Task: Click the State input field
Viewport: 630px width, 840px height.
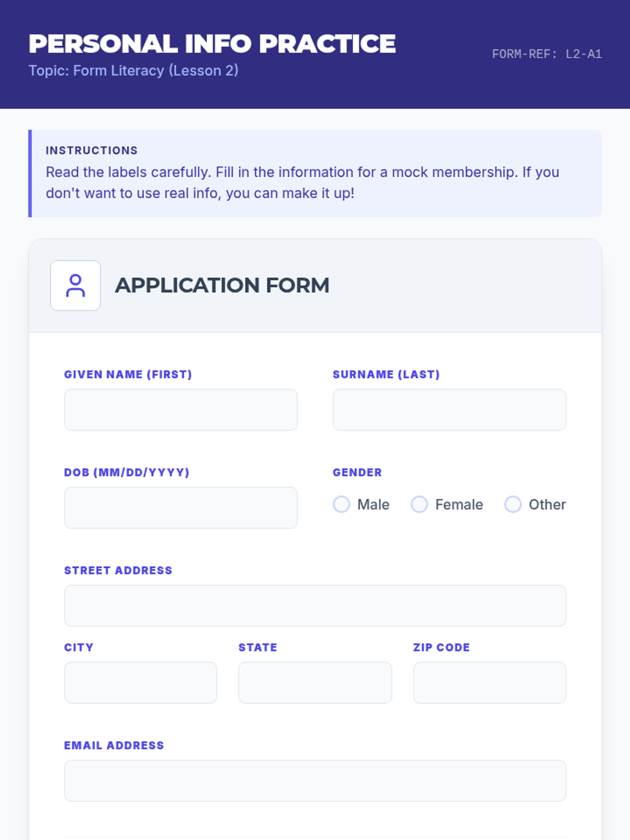Action: pos(315,682)
